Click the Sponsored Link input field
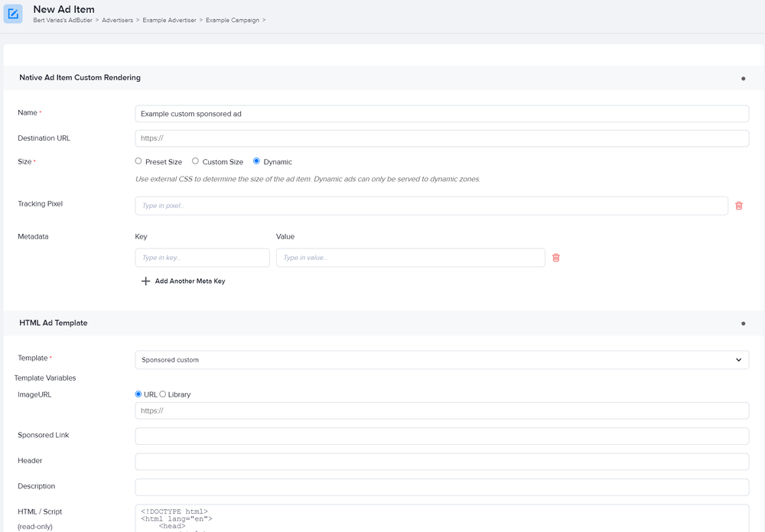 pyautogui.click(x=442, y=436)
